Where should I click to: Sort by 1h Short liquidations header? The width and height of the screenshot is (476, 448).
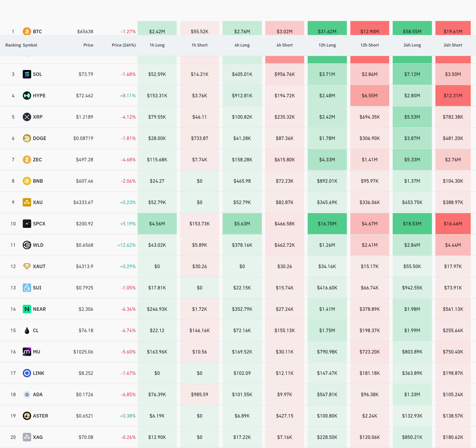click(199, 45)
